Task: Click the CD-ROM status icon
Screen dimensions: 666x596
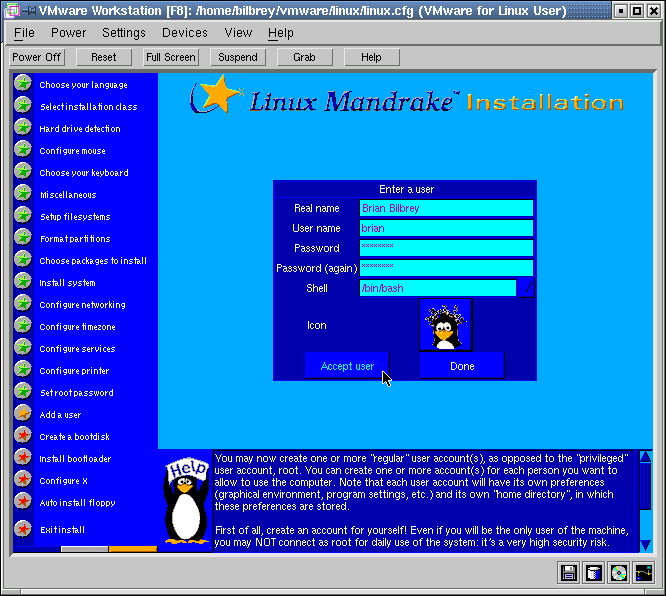Action: (619, 573)
